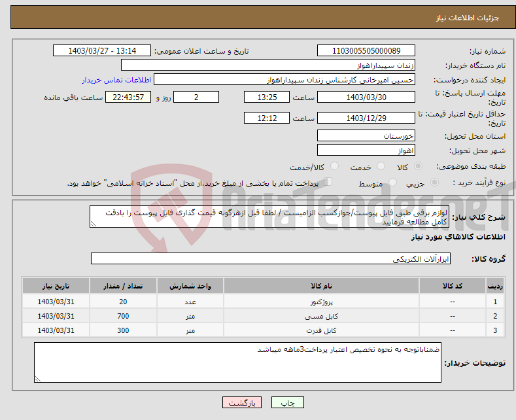Click the تعداد / مقدار column header
This screenshot has width=516, height=420.
click(123, 286)
